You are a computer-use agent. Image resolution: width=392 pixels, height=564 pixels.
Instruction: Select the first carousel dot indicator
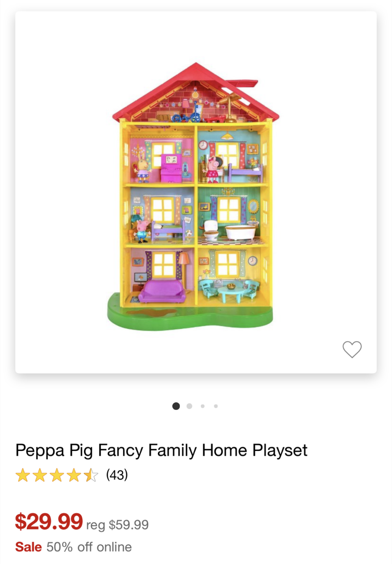point(176,406)
